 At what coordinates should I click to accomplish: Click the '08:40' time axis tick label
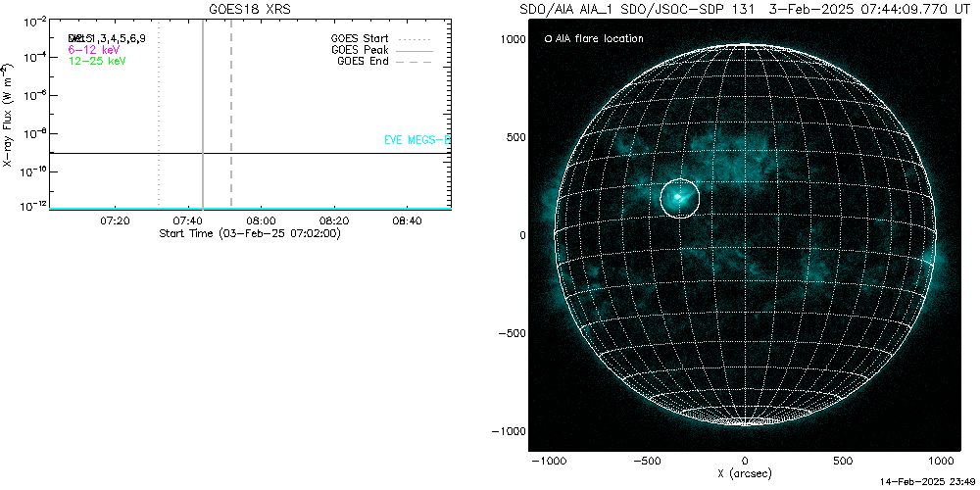click(x=408, y=220)
